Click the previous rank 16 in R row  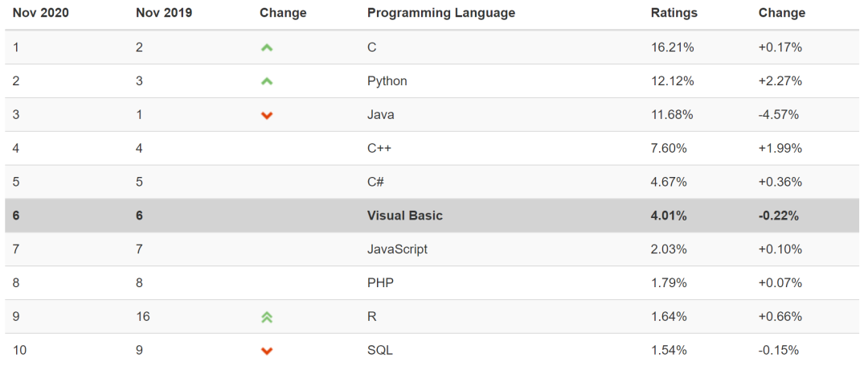tap(142, 317)
